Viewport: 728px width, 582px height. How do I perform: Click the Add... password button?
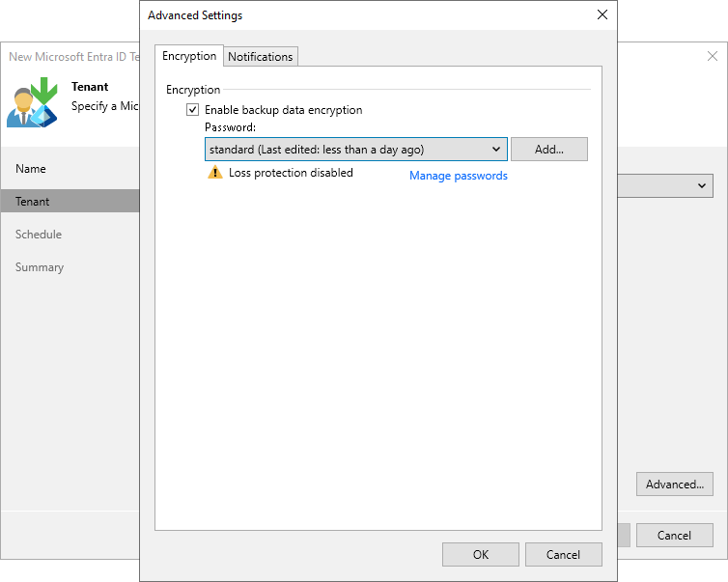pos(549,150)
